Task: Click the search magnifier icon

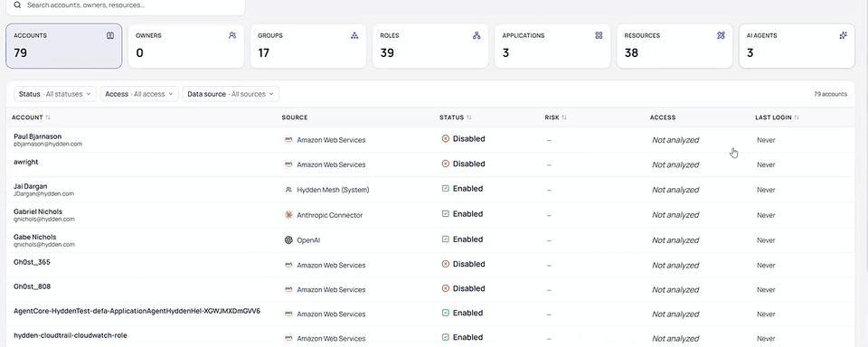Action: [17, 5]
